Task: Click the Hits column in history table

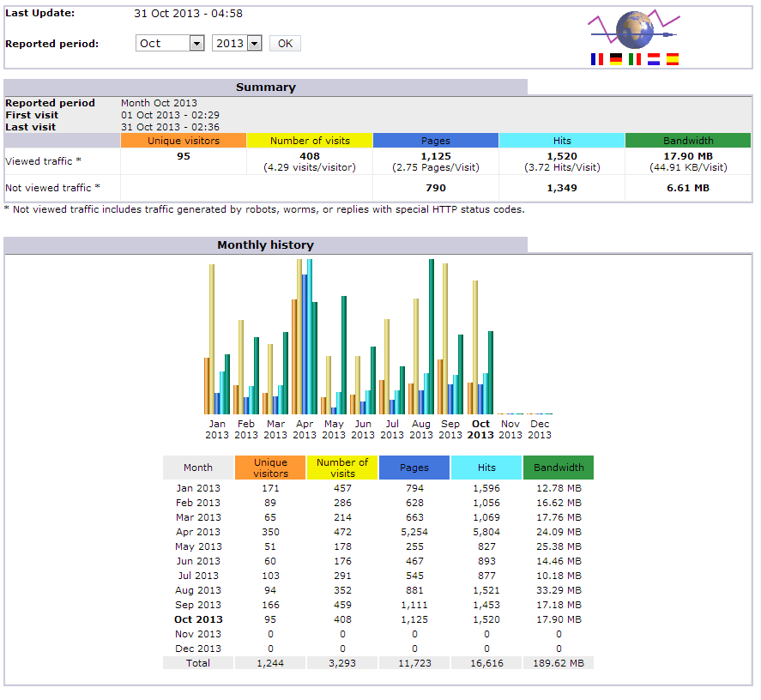Action: coord(486,468)
